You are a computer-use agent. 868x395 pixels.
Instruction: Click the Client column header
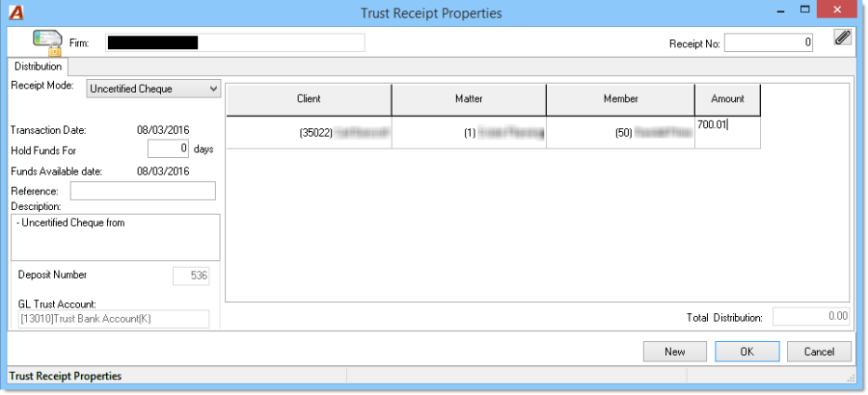(x=309, y=99)
